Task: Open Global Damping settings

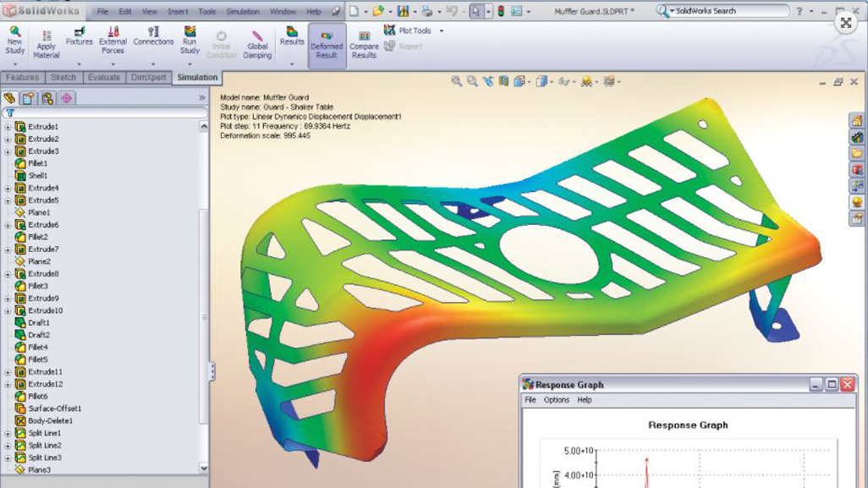Action: [x=257, y=45]
